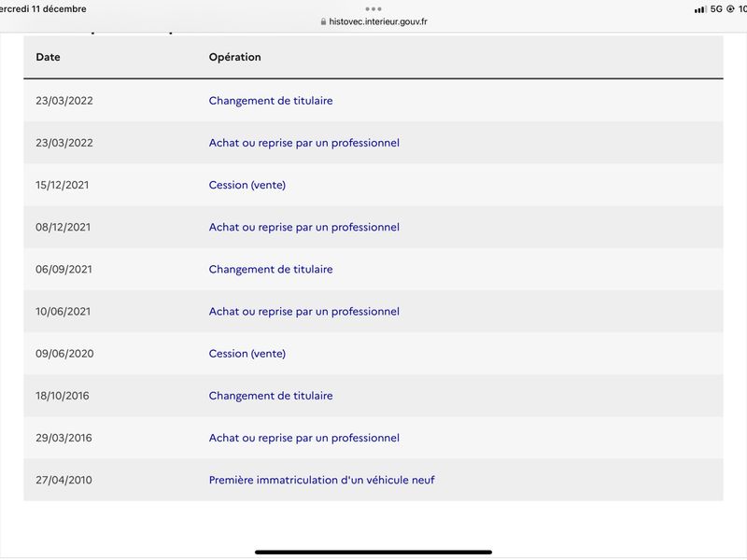
Task: Open the 10/06/2021 Achat ou reprise par un professionnel link
Action: pyautogui.click(x=304, y=312)
